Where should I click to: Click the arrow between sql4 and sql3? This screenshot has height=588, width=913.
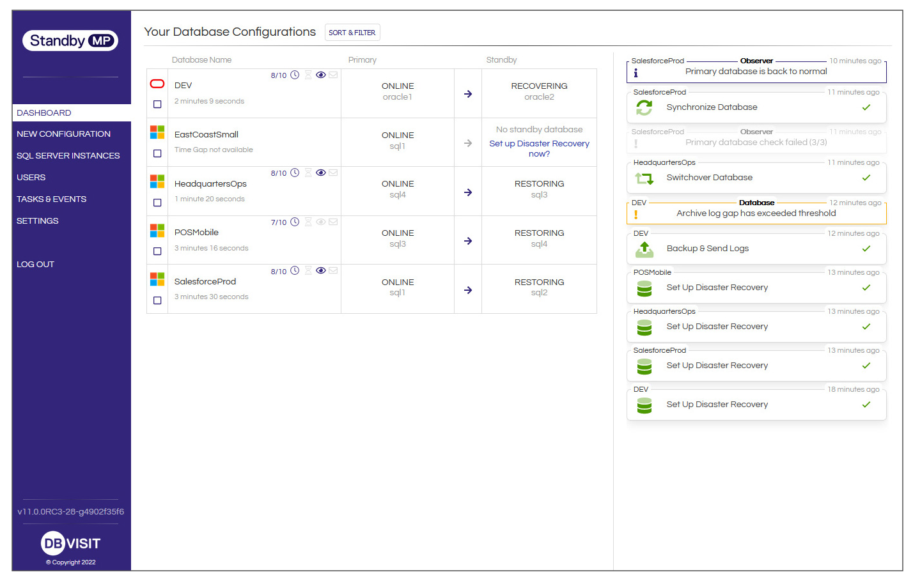pyautogui.click(x=468, y=192)
